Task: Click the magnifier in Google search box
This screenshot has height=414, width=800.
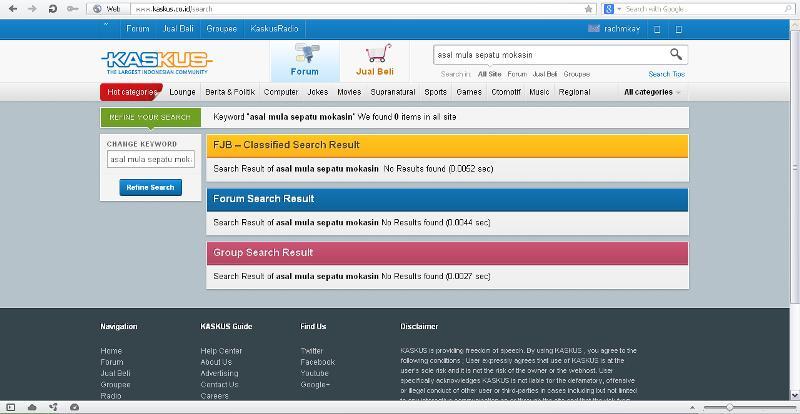Action: [x=789, y=9]
